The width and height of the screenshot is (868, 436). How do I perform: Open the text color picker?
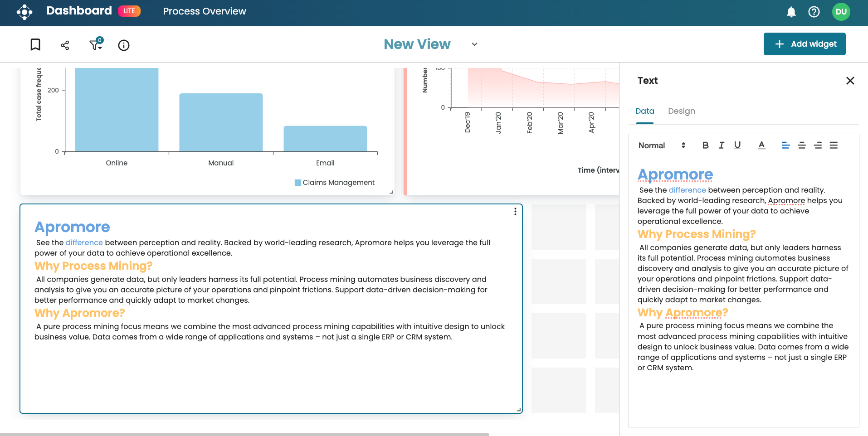click(761, 145)
